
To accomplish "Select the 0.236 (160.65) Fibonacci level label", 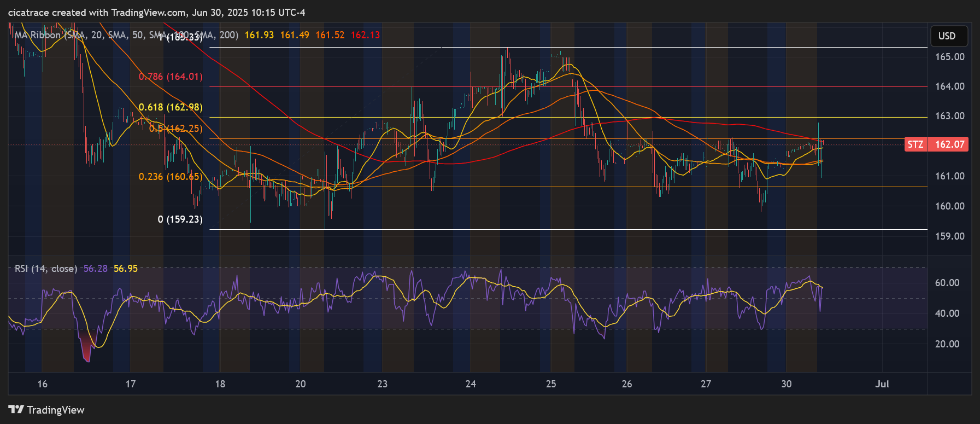I will click(x=171, y=177).
